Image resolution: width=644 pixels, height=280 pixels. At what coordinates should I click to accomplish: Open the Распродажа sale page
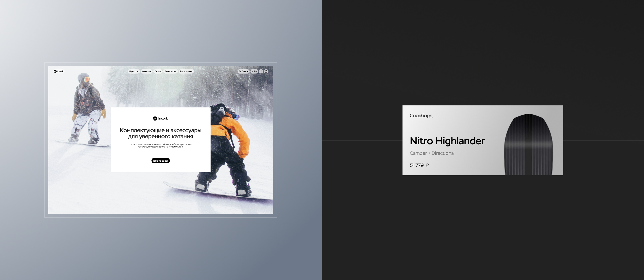(186, 71)
